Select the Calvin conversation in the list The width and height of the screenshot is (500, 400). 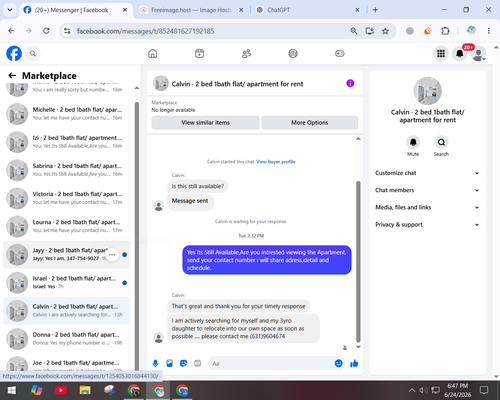67,311
